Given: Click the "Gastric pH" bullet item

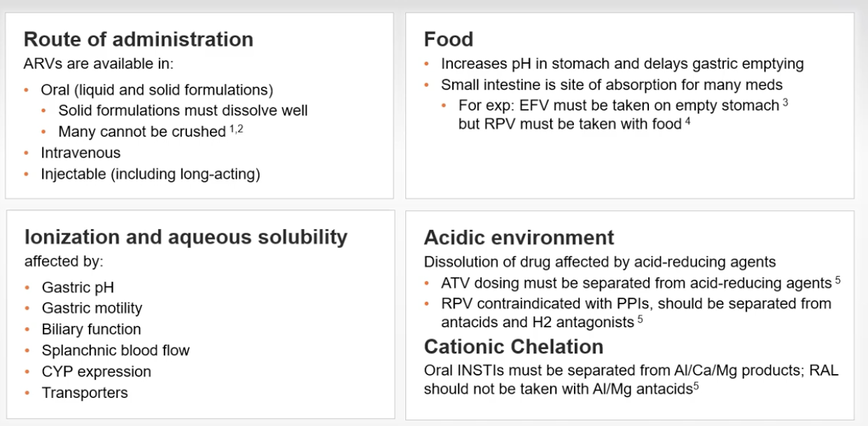Looking at the screenshot, I should [78, 287].
